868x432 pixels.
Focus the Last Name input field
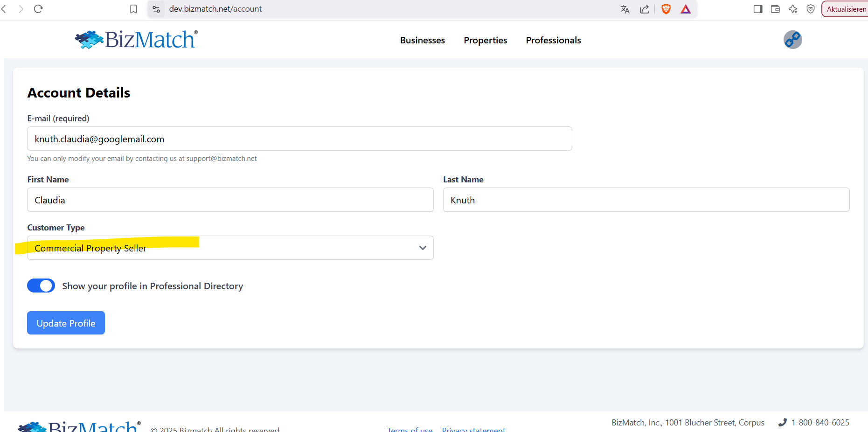tap(646, 200)
